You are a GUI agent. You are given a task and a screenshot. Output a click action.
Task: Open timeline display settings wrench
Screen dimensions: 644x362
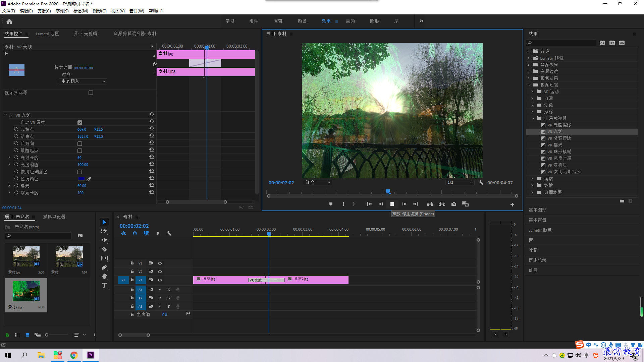[169, 233]
